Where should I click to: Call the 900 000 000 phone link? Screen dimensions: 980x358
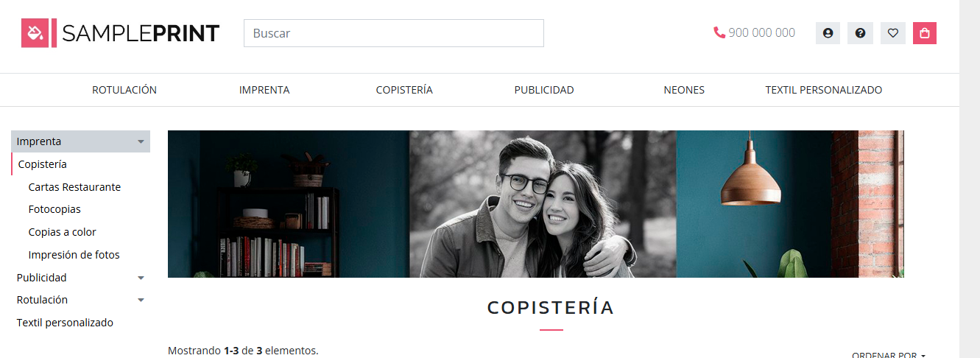point(761,32)
